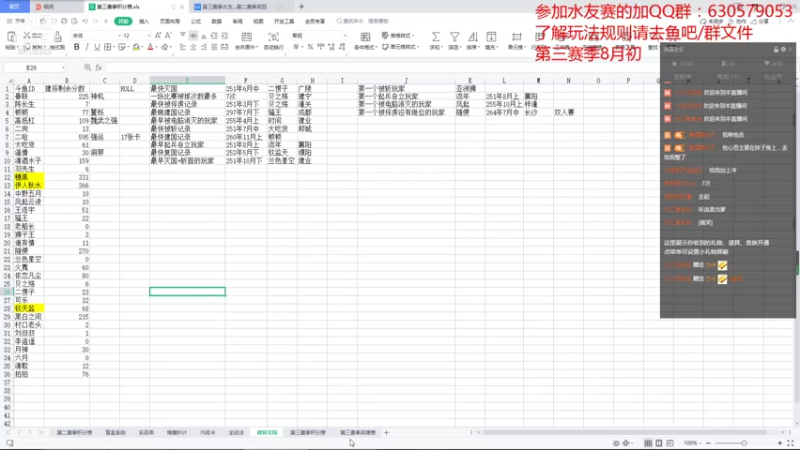Viewport: 800px width, 450px height.
Task: Click the horizontal sheet scrollbar
Action: pyautogui.click(x=624, y=432)
